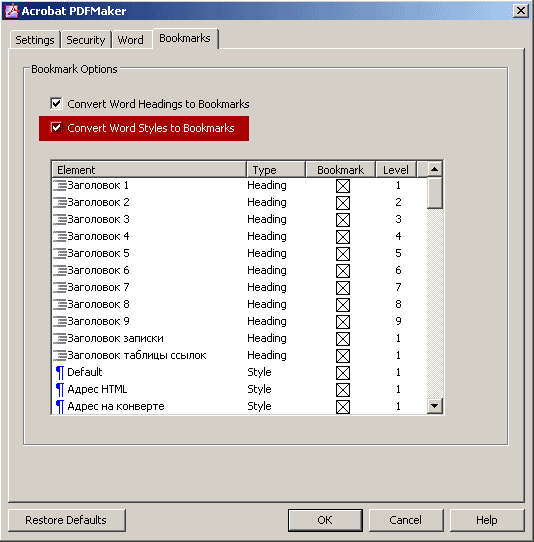The height and width of the screenshot is (542, 534).
Task: Toggle the Bookmark box for Default style
Action: coord(343,373)
